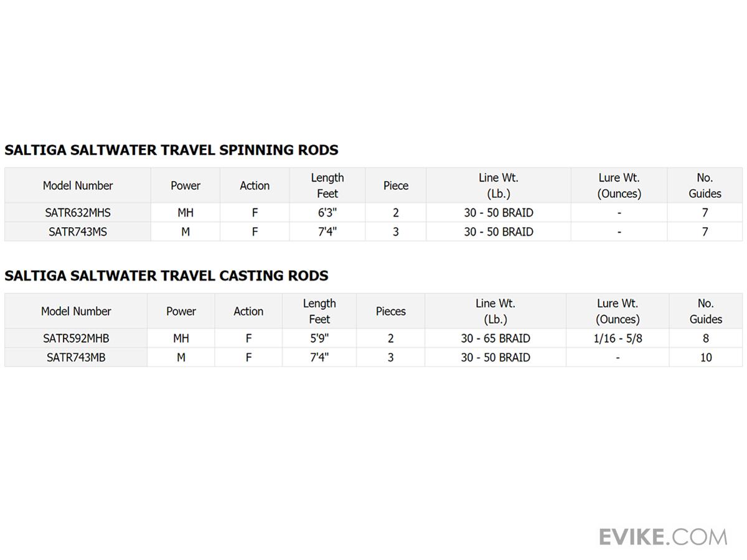
Task: Click Lure Wt. header in casting rods table
Action: tap(618, 311)
